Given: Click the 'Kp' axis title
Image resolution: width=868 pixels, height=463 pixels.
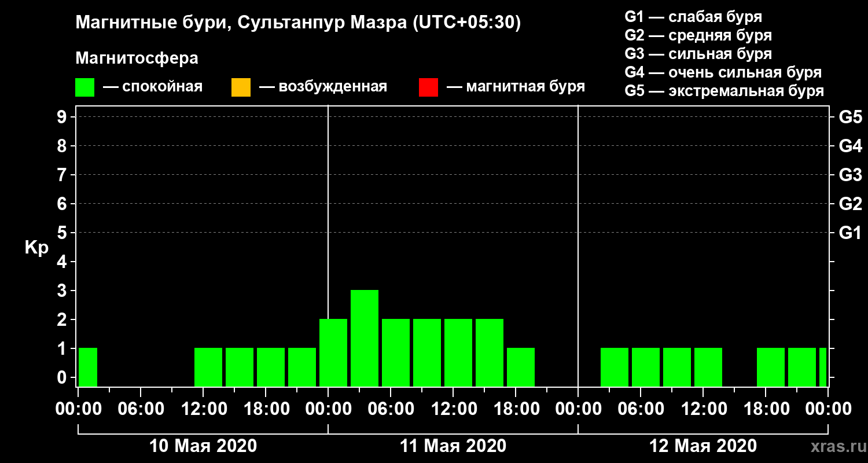Looking at the screenshot, I should pyautogui.click(x=36, y=248).
